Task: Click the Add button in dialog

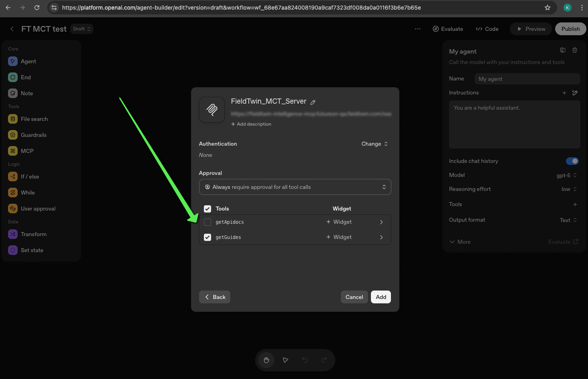Action: tap(381, 297)
